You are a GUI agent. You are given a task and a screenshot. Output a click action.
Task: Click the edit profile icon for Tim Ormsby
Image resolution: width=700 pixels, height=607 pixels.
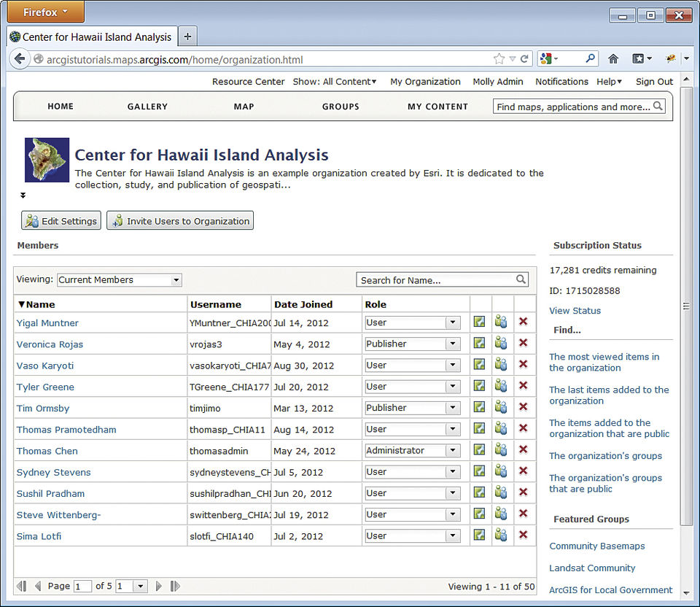(480, 407)
